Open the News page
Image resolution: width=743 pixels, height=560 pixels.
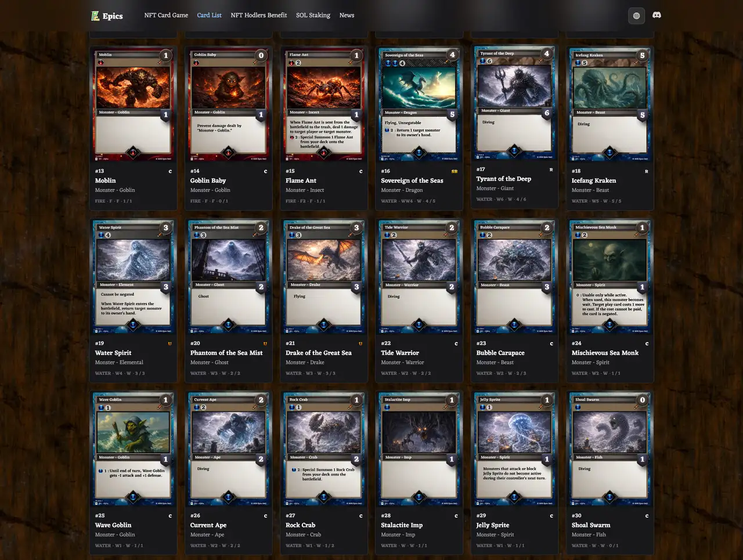[347, 15]
